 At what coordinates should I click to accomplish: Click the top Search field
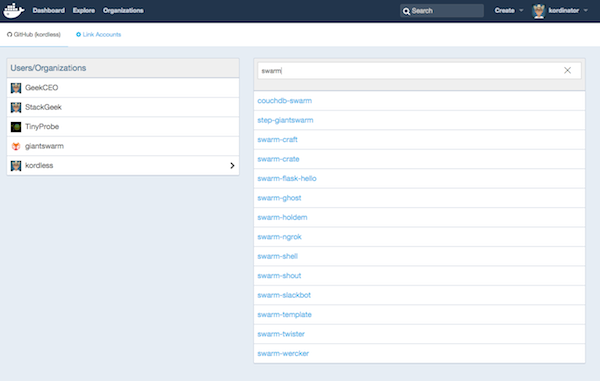pyautogui.click(x=442, y=11)
